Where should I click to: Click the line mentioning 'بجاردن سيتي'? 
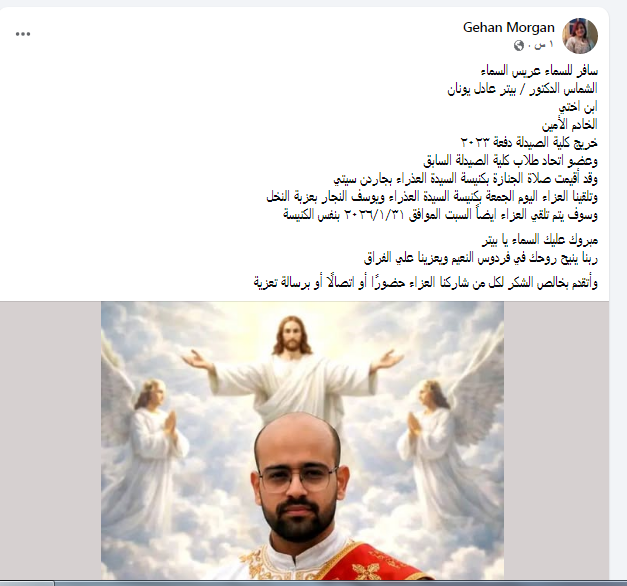point(465,178)
